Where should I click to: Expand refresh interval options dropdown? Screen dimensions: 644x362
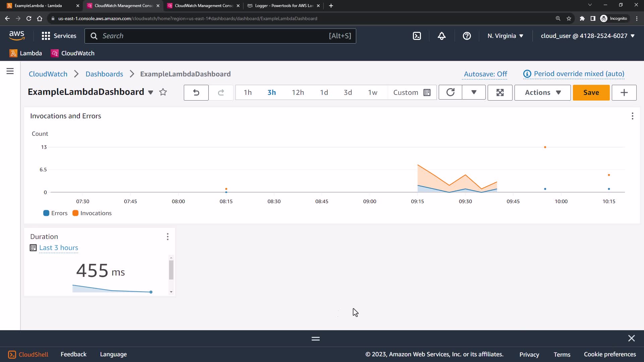point(474,93)
